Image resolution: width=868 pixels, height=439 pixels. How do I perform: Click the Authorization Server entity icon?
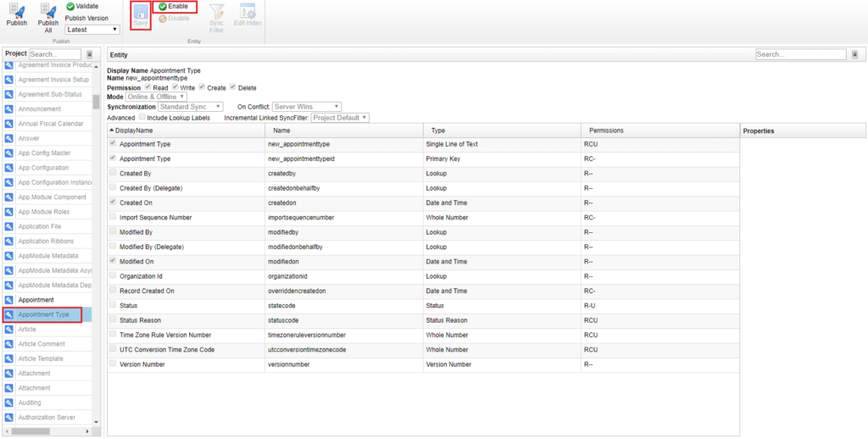point(8,418)
